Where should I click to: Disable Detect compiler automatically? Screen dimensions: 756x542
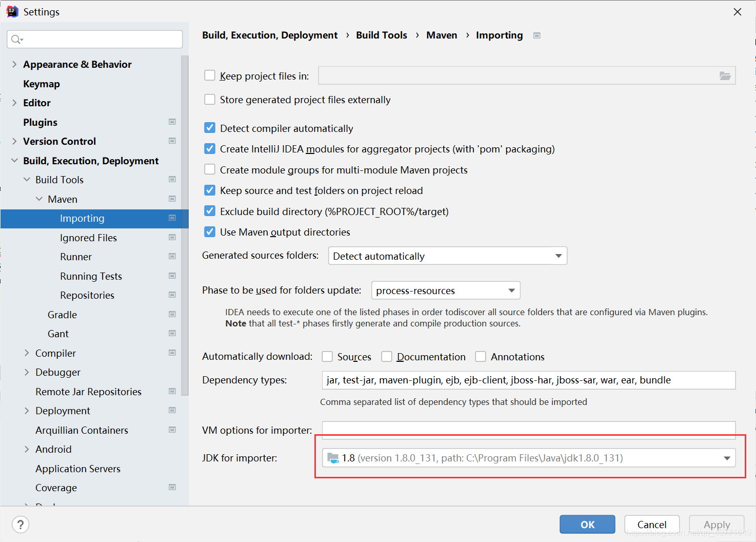[x=210, y=128]
